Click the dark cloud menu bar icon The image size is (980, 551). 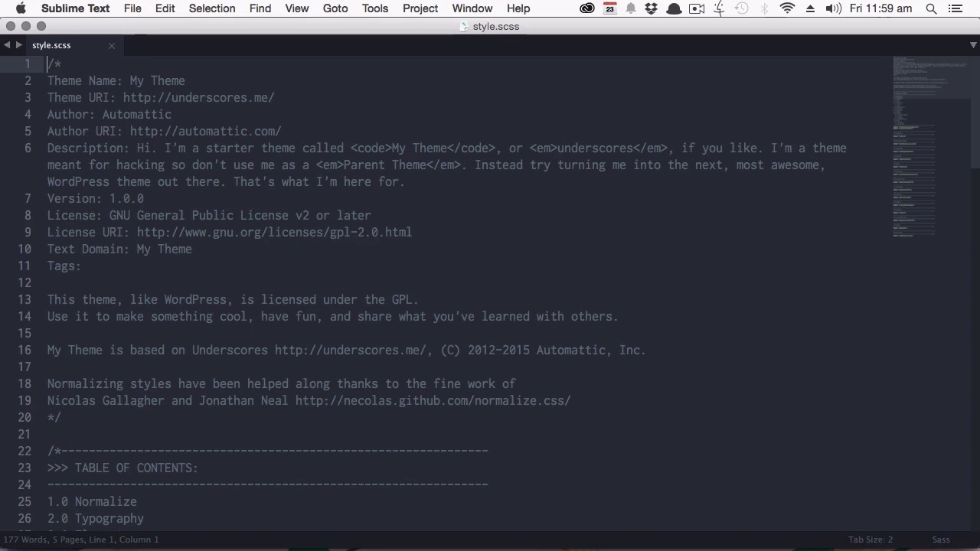[x=674, y=8]
